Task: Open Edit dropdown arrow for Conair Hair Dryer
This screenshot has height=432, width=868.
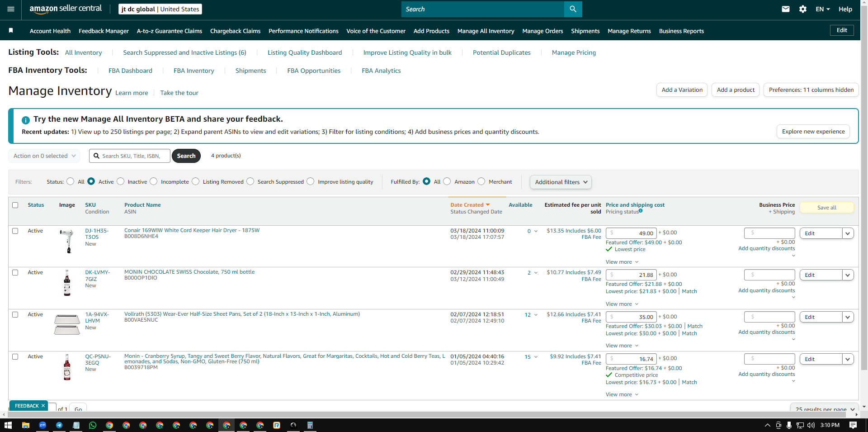Action: [848, 233]
